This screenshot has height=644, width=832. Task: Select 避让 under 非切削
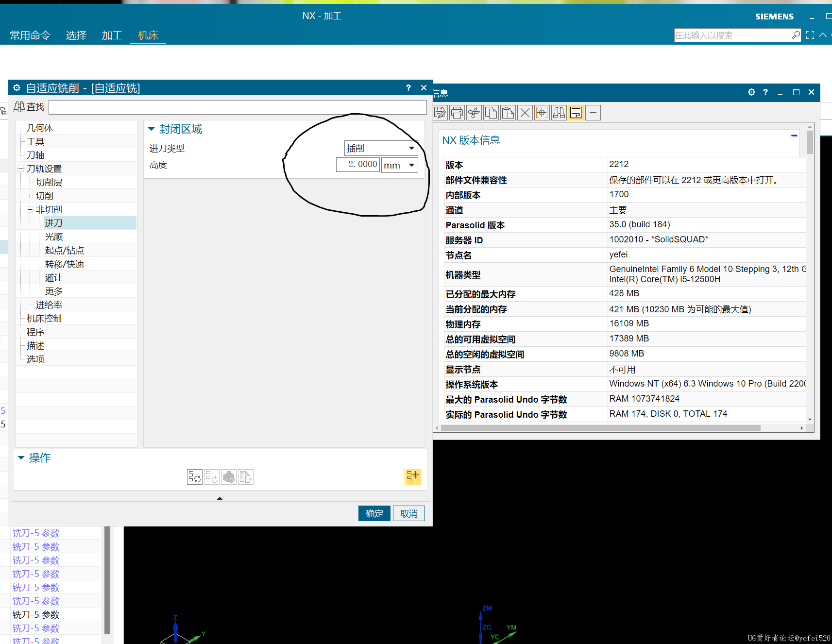tap(54, 278)
